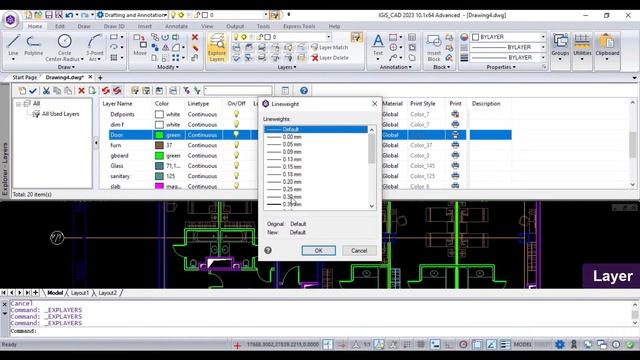Image resolution: width=640 pixels, height=360 pixels.
Task: Click the Save icon in quick access toolbar
Action: (x=49, y=15)
